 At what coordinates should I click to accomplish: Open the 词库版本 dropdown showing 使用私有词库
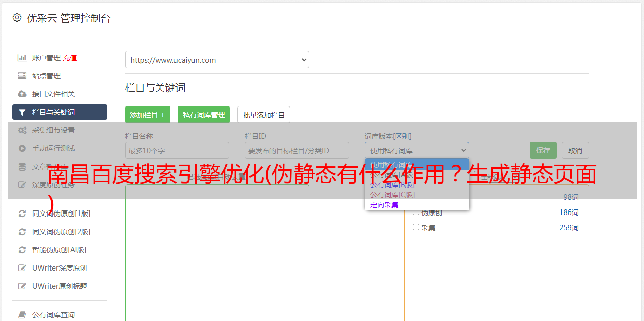417,150
